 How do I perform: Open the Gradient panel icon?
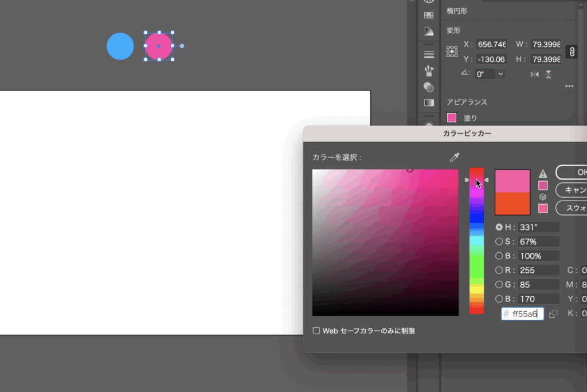pos(429,103)
